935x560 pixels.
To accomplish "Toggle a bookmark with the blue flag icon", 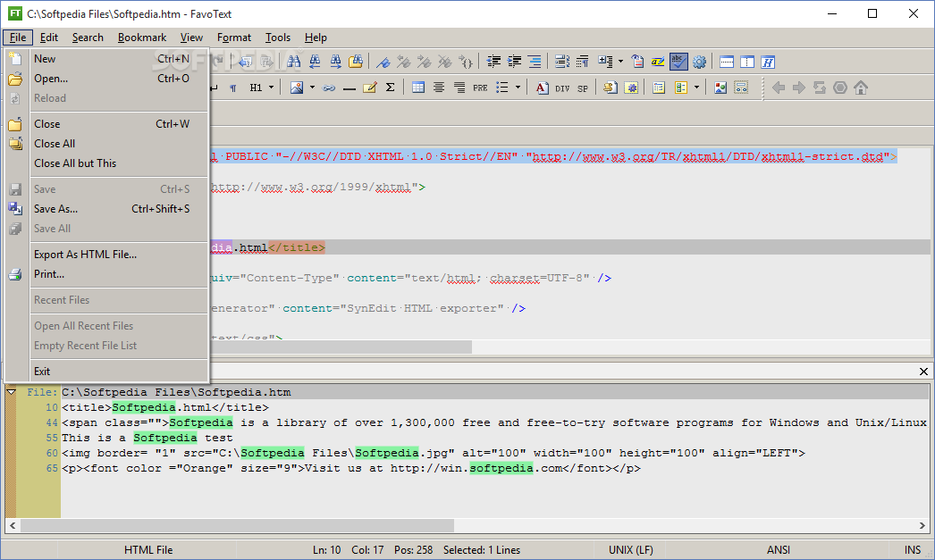I will click(x=383, y=62).
